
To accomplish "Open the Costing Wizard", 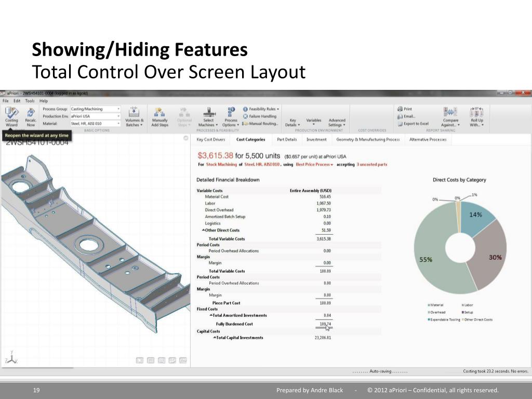I will click(x=11, y=117).
